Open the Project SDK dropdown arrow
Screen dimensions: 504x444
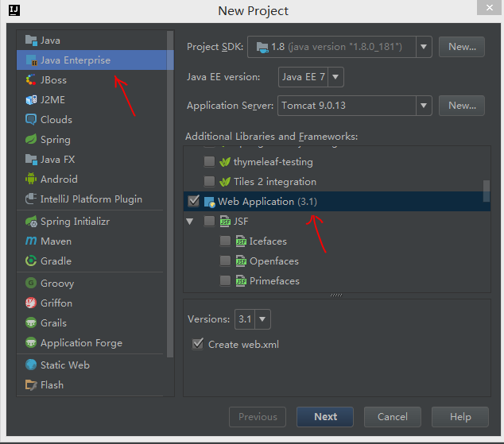[424, 47]
